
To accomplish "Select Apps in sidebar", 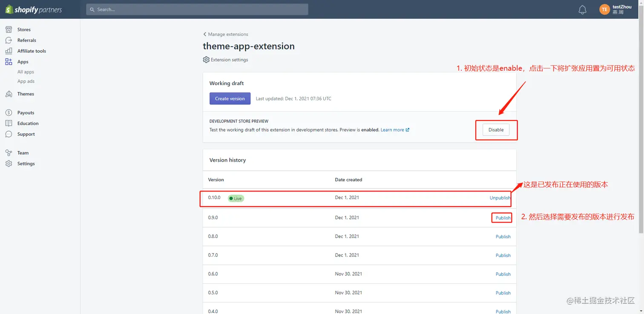I will 23,62.
